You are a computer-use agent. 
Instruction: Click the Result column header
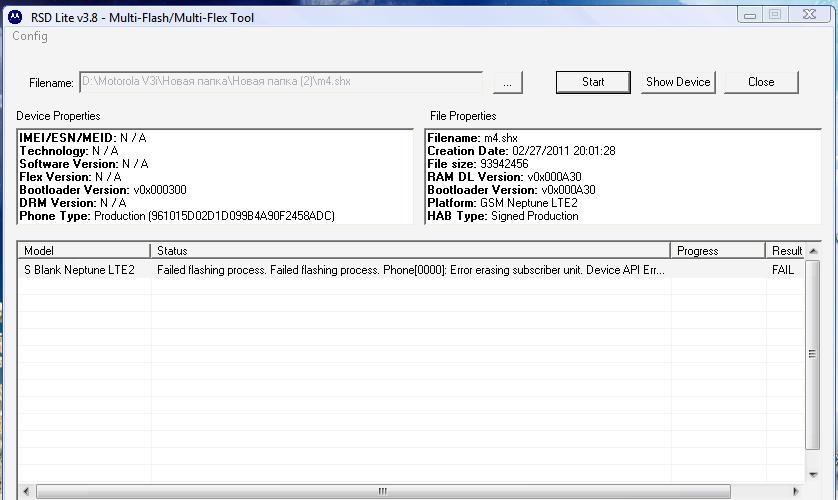tap(786, 251)
